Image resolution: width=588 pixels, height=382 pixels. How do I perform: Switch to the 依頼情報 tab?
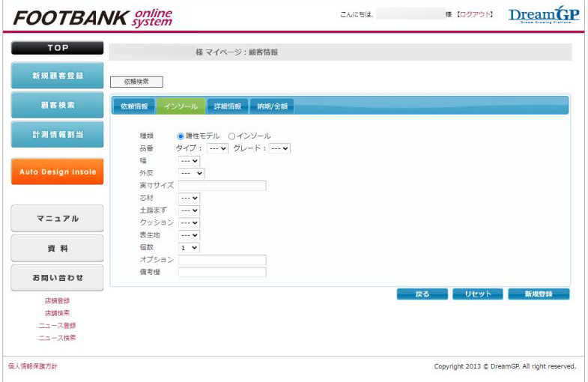[x=134, y=106]
